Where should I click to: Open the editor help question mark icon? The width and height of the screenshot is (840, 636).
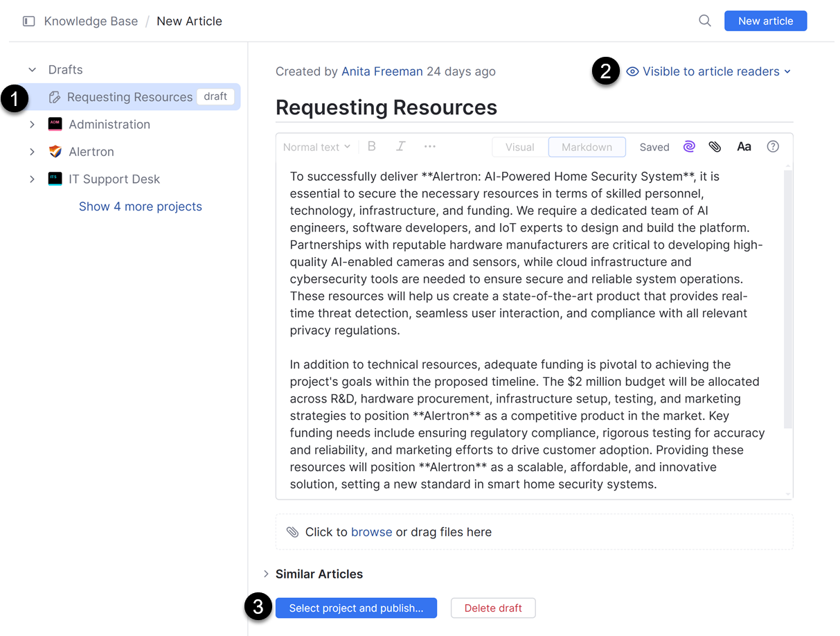click(x=773, y=147)
